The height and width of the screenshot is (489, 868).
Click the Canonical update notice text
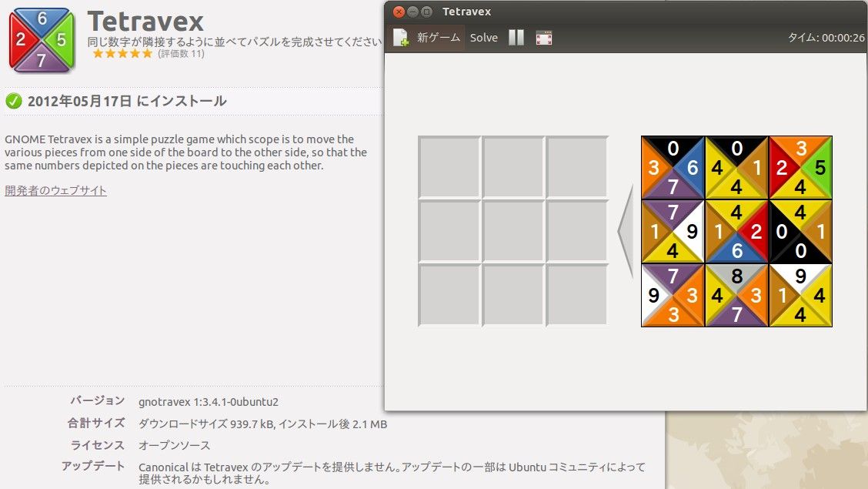point(392,473)
